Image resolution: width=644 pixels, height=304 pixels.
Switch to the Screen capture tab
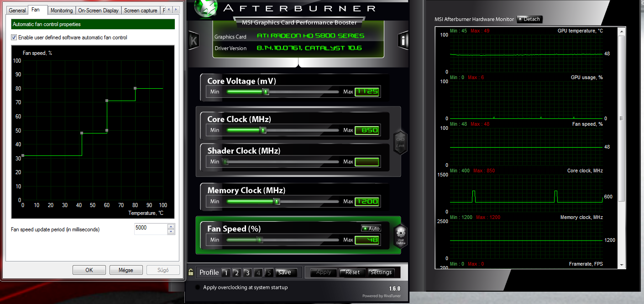pyautogui.click(x=141, y=11)
